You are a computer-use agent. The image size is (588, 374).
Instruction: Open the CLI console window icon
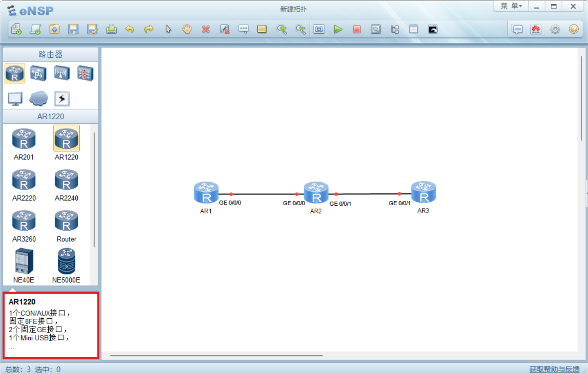pos(433,29)
